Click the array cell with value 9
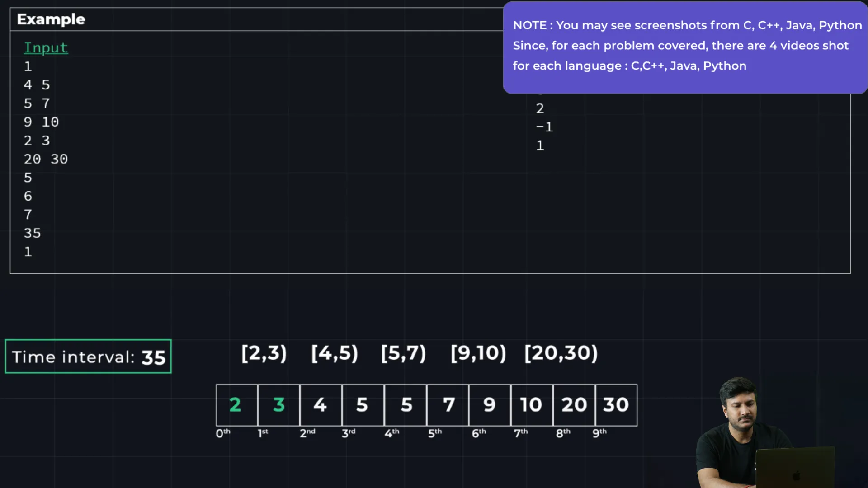 tap(490, 405)
